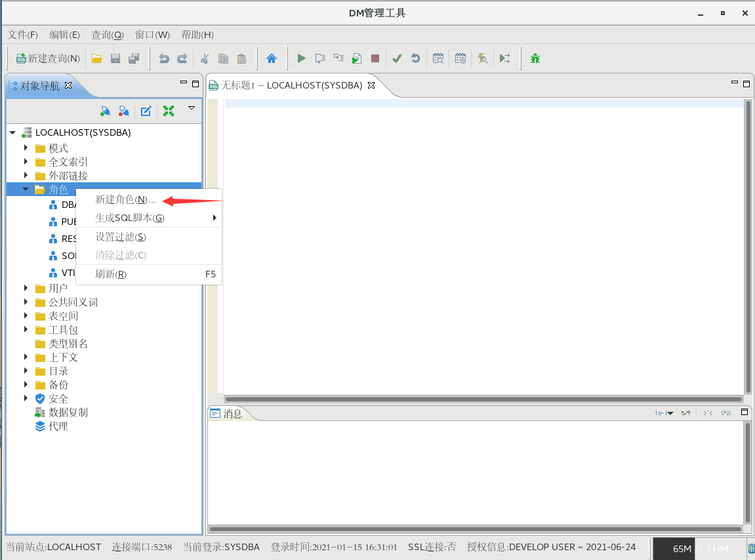The image size is (755, 560).
Task: Expand the 工具包 folder
Action: (x=26, y=329)
